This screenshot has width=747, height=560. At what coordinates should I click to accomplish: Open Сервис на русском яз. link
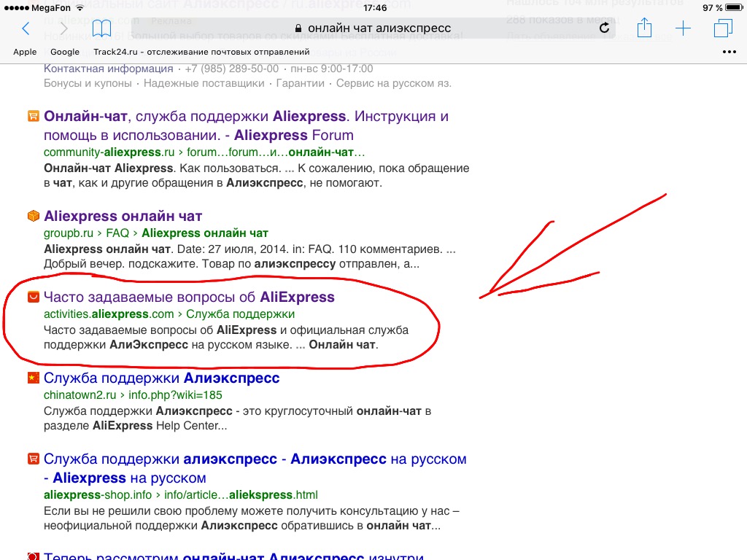pyautogui.click(x=393, y=83)
